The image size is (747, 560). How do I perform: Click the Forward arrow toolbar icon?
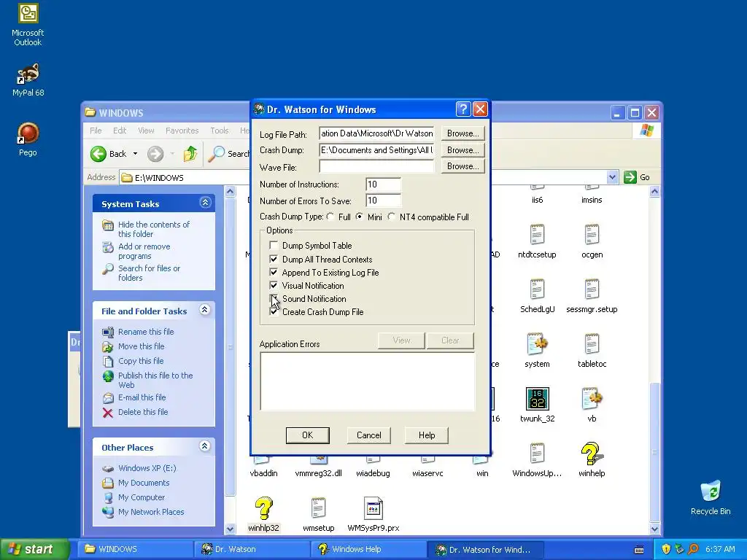[x=155, y=154]
